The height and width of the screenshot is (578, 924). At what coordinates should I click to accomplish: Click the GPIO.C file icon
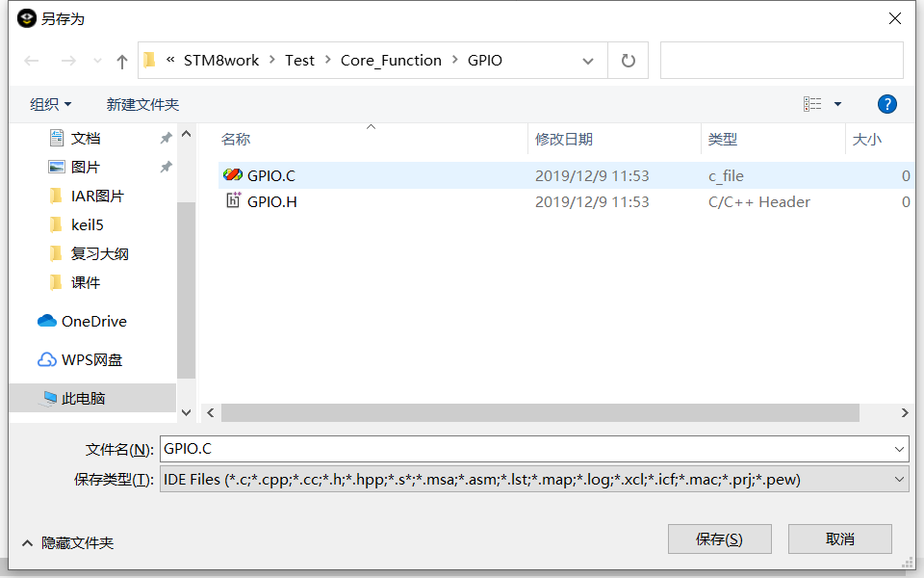[x=233, y=174]
